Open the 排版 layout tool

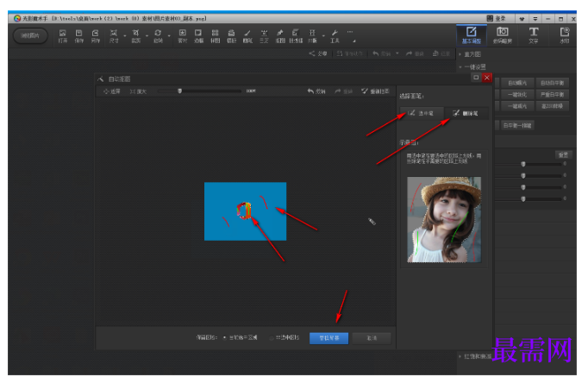point(312,36)
